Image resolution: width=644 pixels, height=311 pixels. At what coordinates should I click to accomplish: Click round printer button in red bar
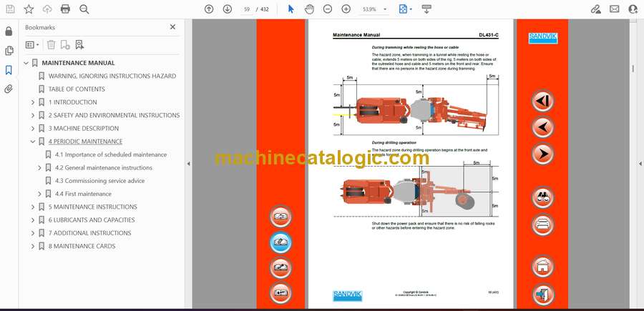tap(542, 224)
